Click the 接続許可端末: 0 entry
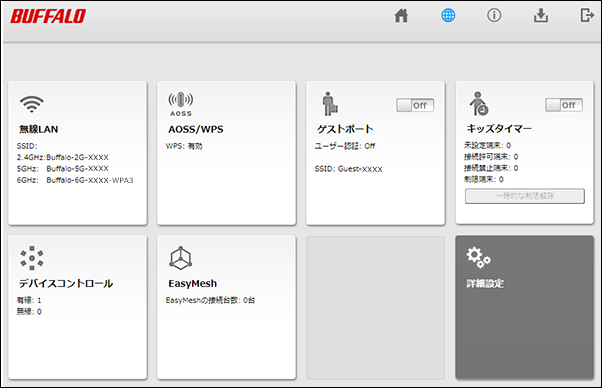The width and height of the screenshot is (602, 388). (491, 157)
